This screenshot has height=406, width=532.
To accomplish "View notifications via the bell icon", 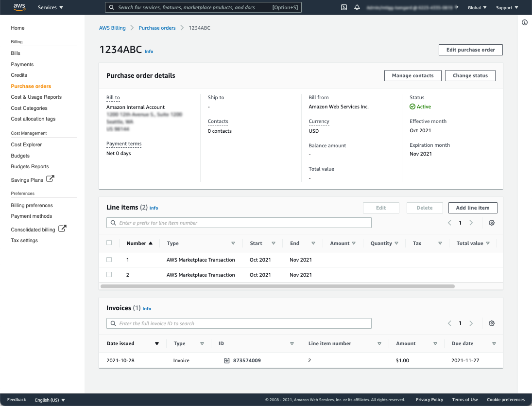I will [x=357, y=7].
